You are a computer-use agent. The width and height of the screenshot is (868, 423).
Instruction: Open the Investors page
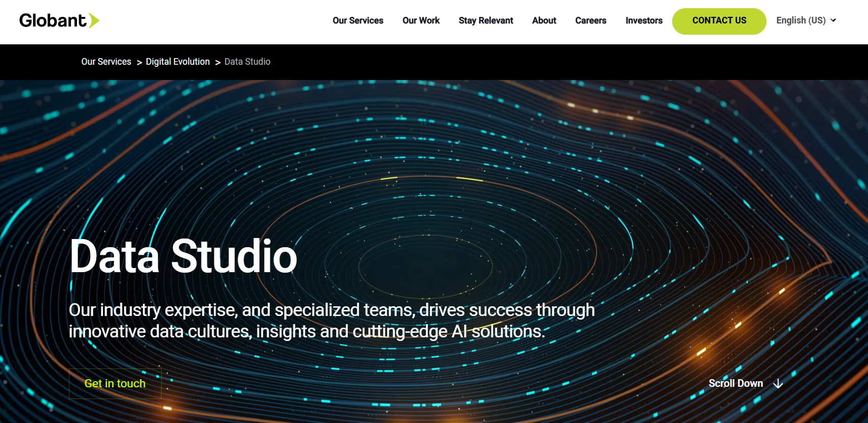(x=644, y=20)
